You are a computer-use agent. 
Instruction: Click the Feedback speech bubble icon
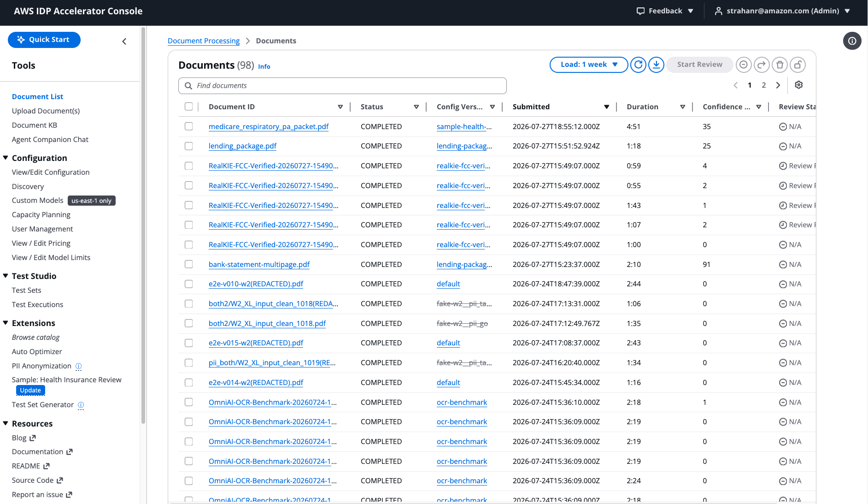coord(640,11)
